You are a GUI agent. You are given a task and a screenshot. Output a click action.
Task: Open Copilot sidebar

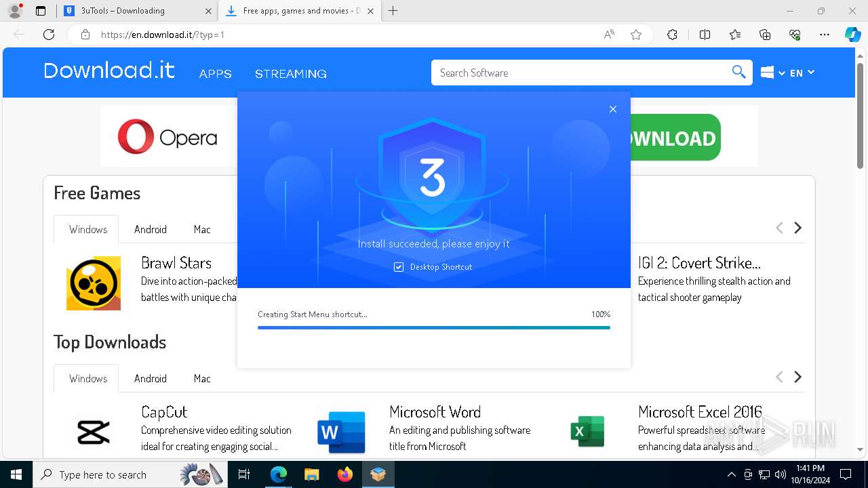852,35
